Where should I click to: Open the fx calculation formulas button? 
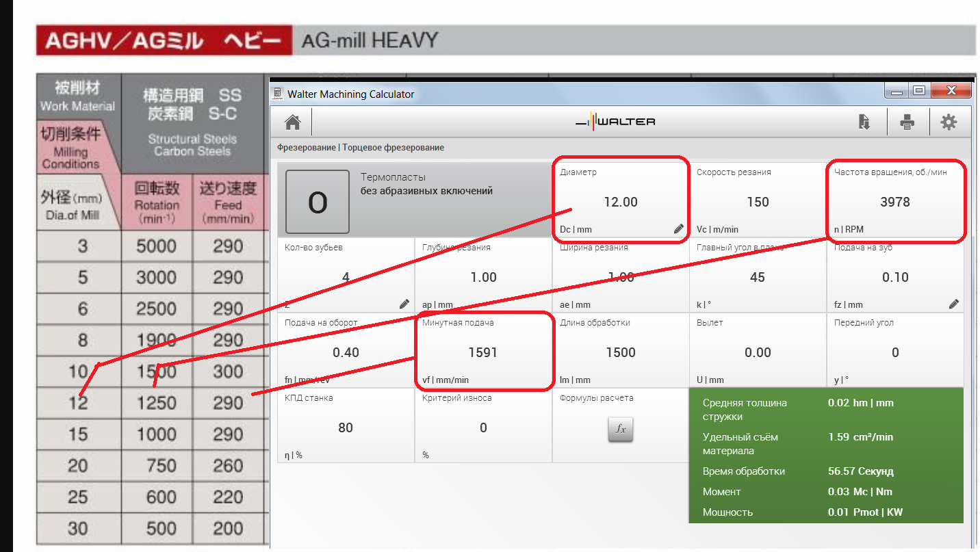coord(621,430)
